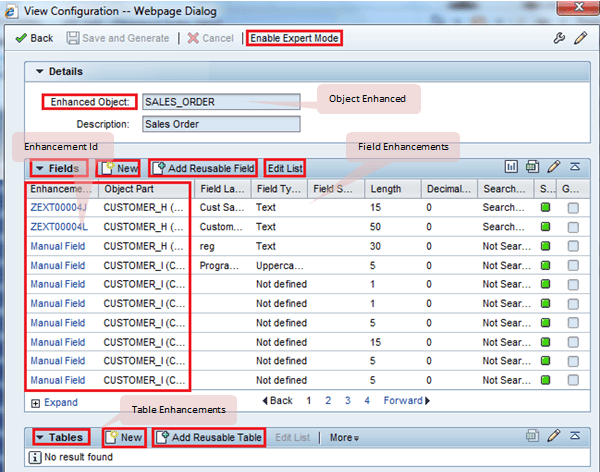Screen dimensions: 600x472
Task: Collapse the Details section
Action: click(40, 72)
